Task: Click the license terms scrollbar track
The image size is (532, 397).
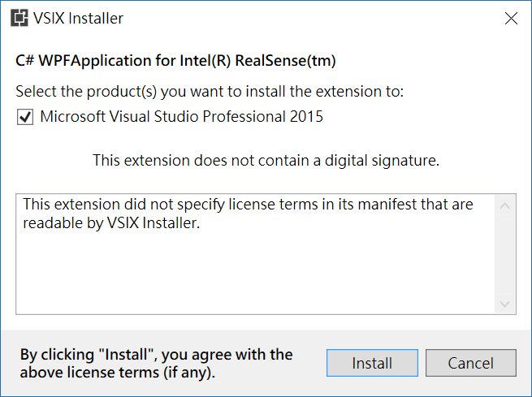Action: pyautogui.click(x=504, y=253)
